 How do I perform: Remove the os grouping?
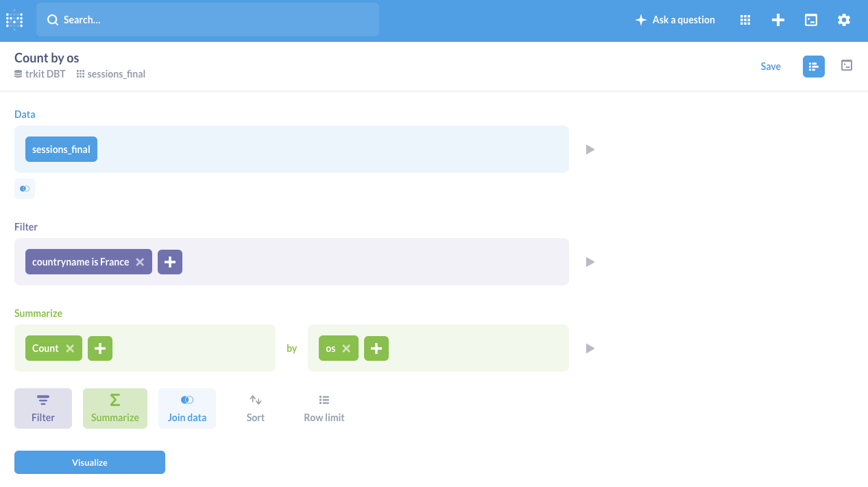346,348
